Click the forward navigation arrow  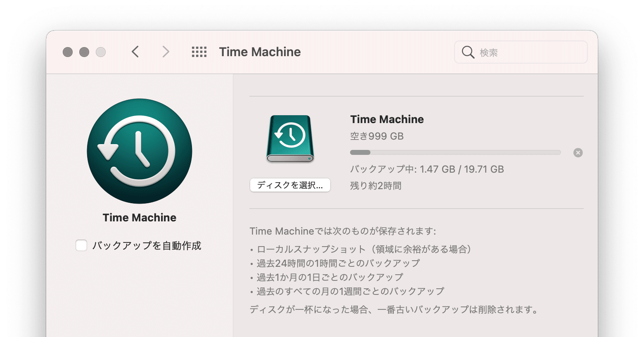pos(165,52)
